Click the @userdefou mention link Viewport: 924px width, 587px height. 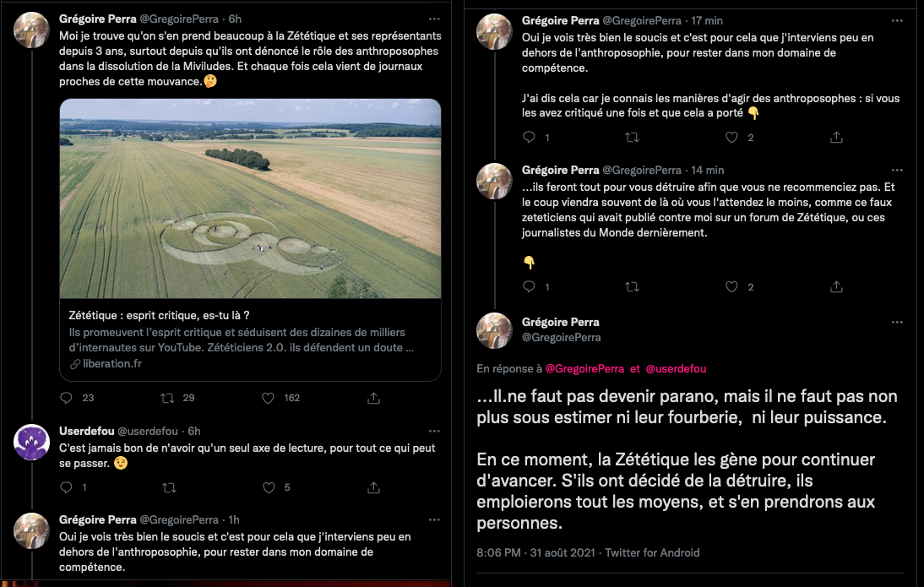(676, 369)
